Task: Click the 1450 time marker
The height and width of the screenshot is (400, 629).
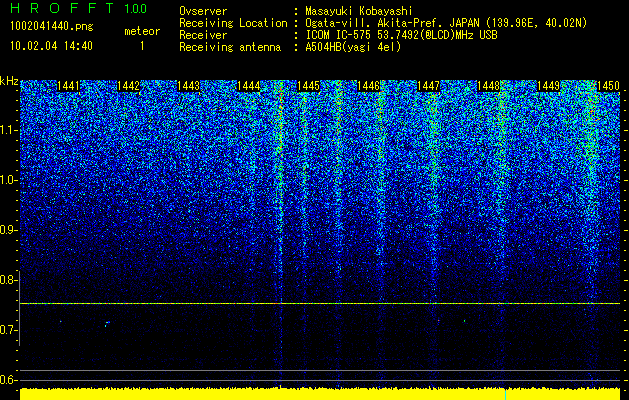Action: coord(609,86)
